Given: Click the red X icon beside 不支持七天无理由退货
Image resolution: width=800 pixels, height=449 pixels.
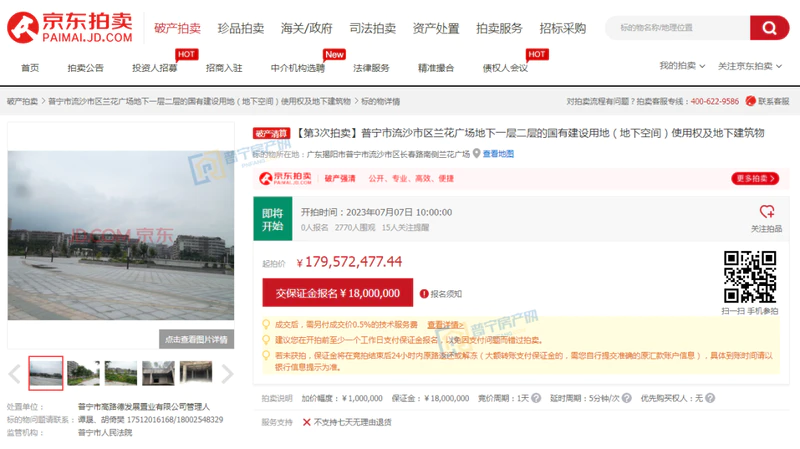Looking at the screenshot, I should (307, 422).
